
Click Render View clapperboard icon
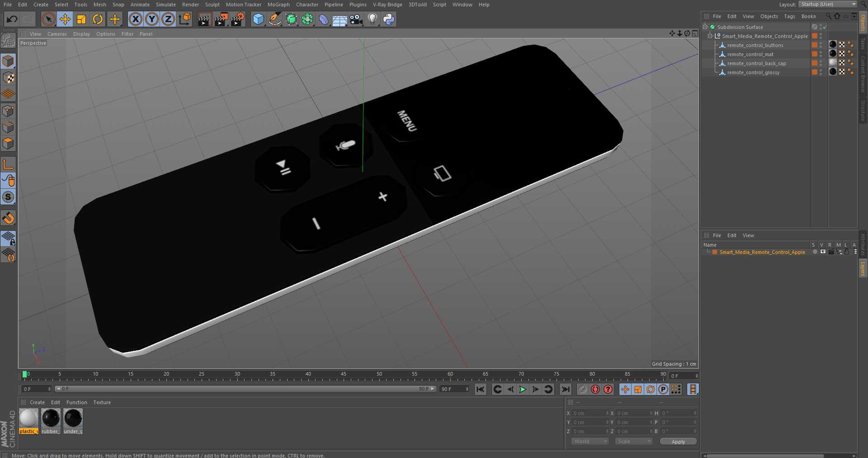point(204,19)
